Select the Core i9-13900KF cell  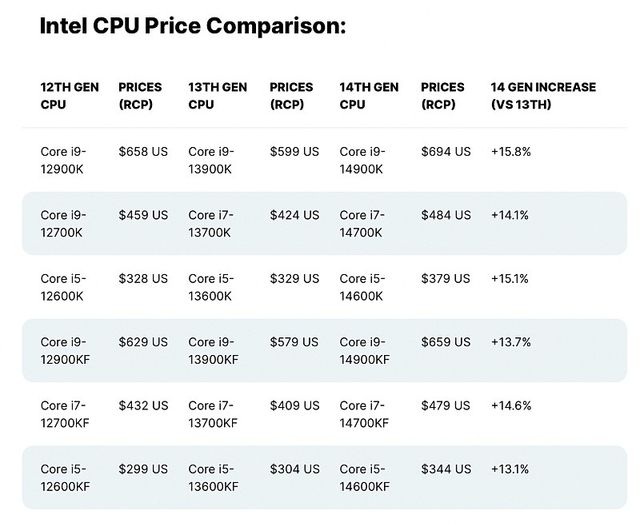[x=214, y=350]
